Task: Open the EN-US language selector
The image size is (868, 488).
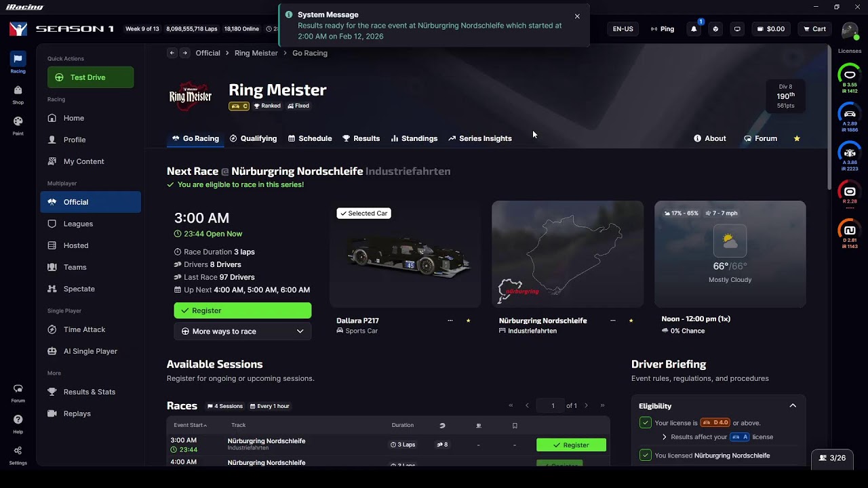Action: 623,29
